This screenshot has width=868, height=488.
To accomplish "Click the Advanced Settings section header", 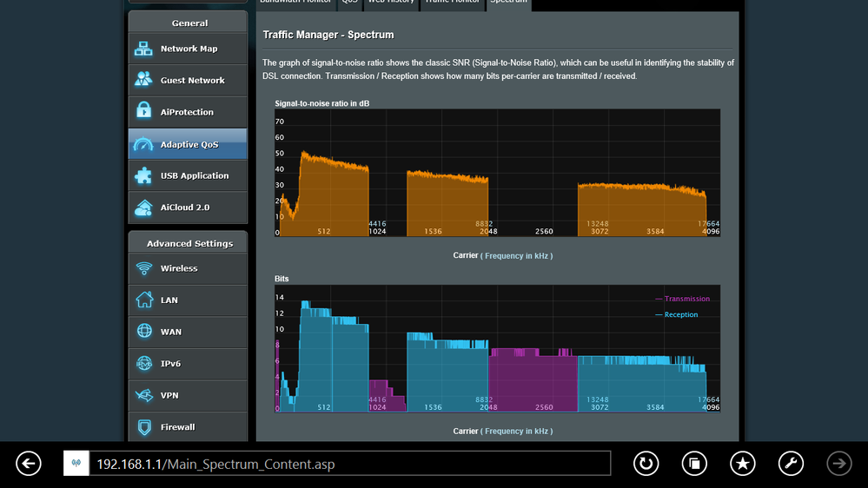I will (x=189, y=243).
